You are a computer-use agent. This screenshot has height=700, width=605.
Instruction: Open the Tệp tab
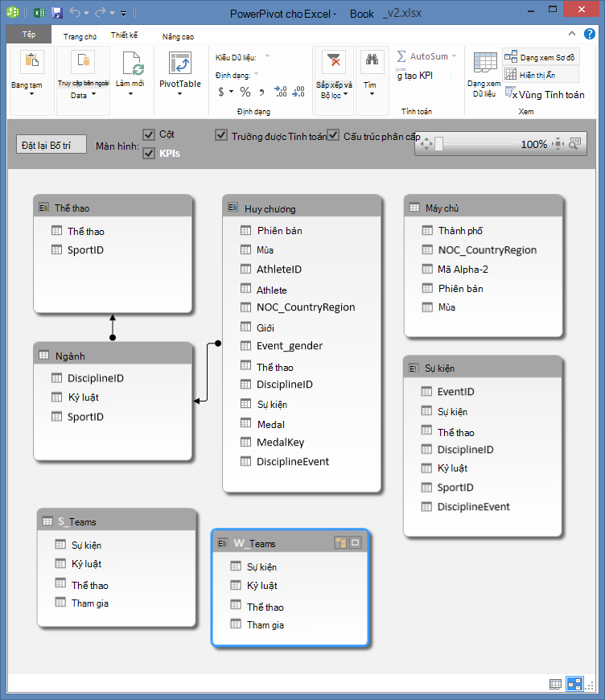pyautogui.click(x=29, y=35)
